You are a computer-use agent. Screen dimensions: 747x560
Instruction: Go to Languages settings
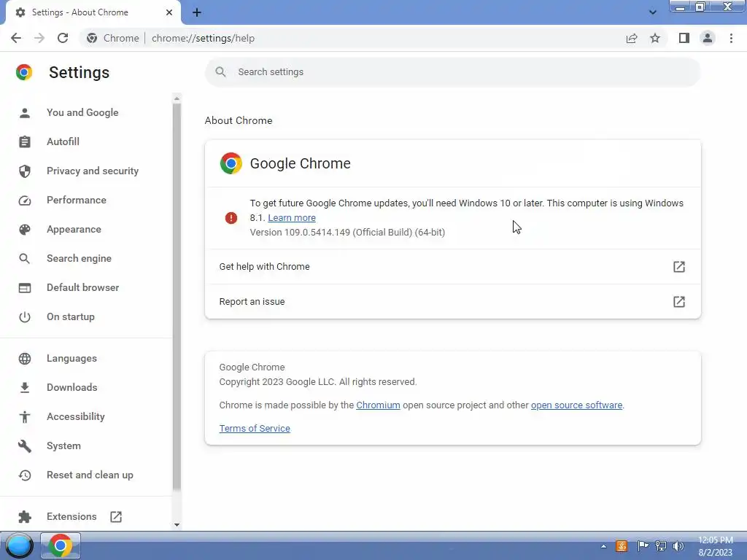(x=71, y=359)
